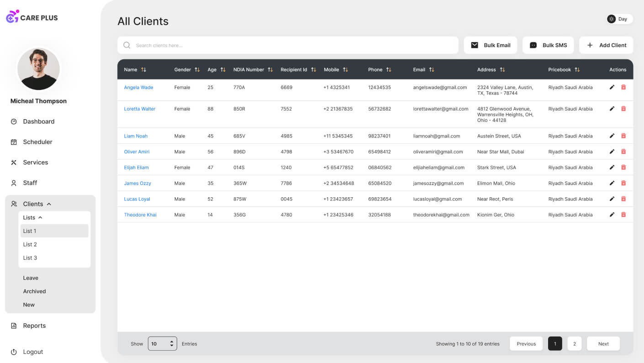The width and height of the screenshot is (644, 363).
Task: Open Services from the sidebar
Action: click(x=36, y=163)
